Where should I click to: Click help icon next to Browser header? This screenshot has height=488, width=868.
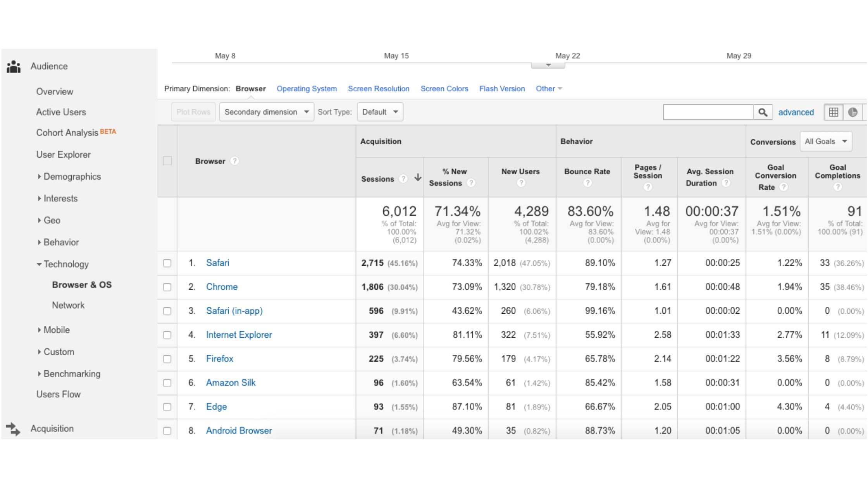point(234,161)
